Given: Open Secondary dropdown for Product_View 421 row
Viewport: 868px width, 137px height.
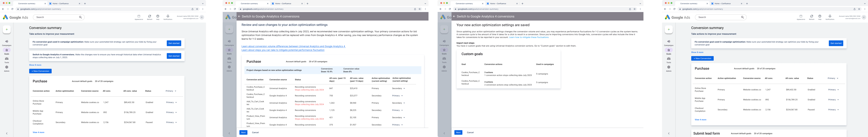Looking at the screenshot, I should click(398, 117).
